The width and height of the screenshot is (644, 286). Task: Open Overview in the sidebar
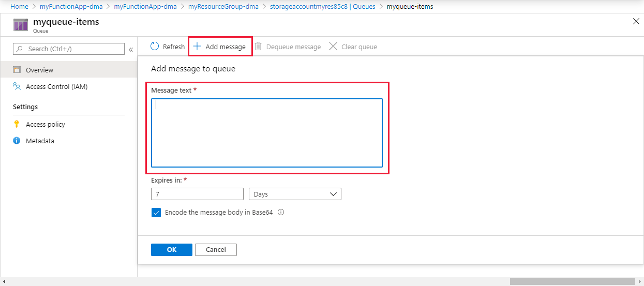click(x=68, y=70)
